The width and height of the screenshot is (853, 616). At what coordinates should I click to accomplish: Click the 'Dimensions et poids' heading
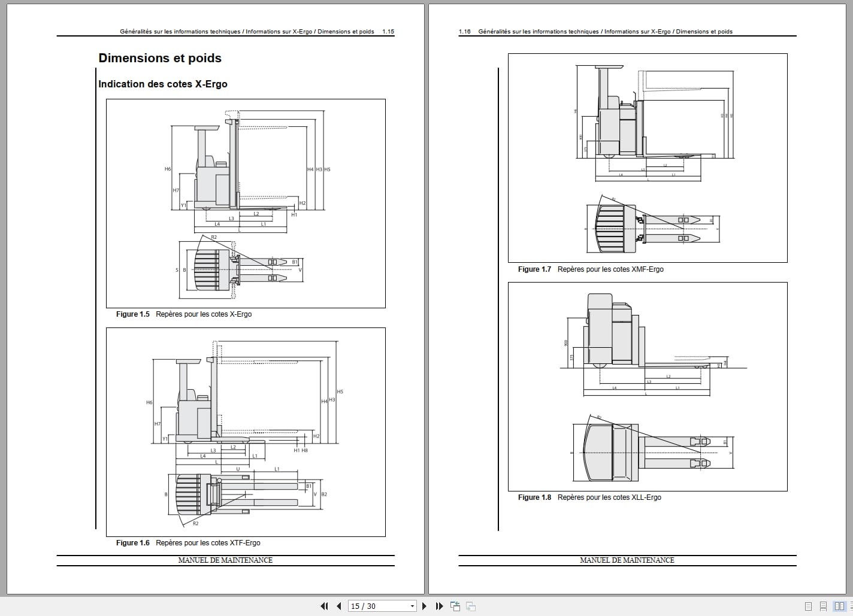point(160,58)
